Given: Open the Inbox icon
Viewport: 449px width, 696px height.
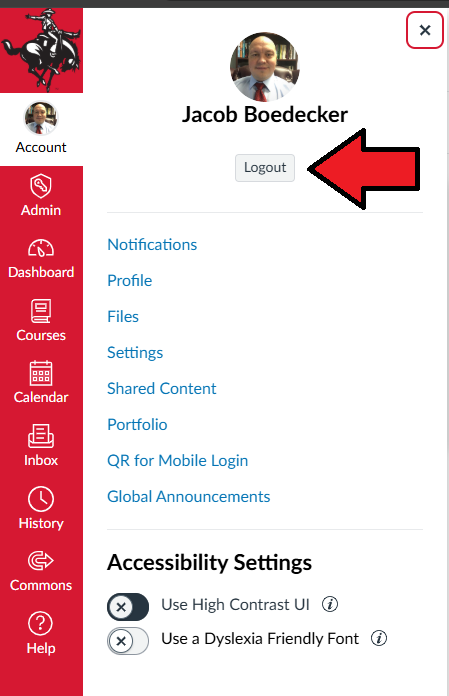Looking at the screenshot, I should 41,436.
